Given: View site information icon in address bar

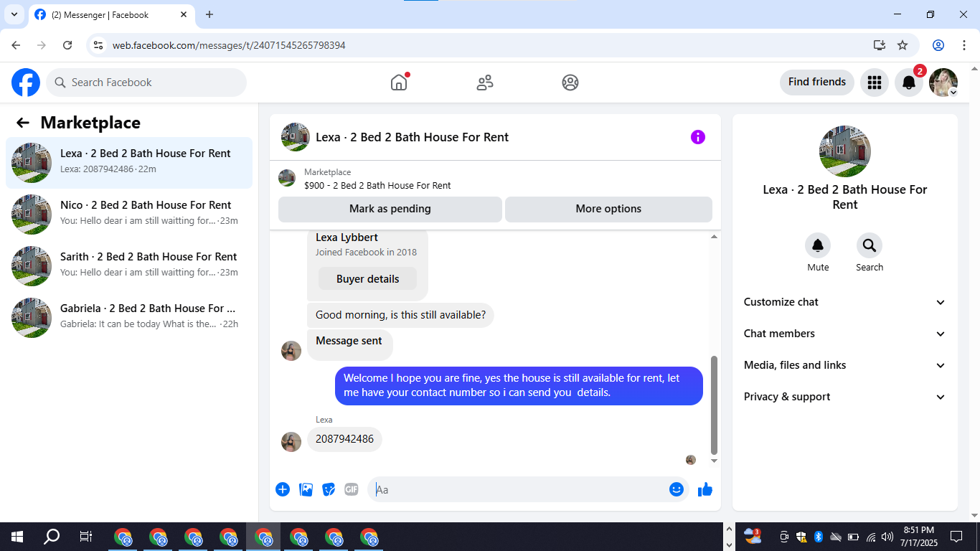Looking at the screenshot, I should 99,45.
